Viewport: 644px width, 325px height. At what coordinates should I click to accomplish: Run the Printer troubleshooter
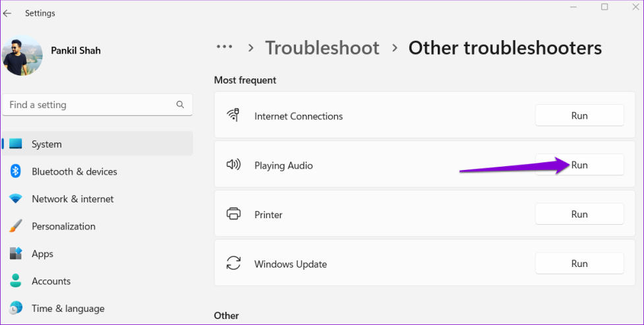(x=579, y=214)
